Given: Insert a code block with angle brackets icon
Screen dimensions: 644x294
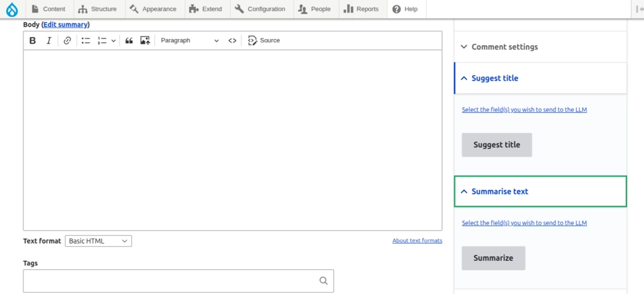Looking at the screenshot, I should (x=233, y=40).
